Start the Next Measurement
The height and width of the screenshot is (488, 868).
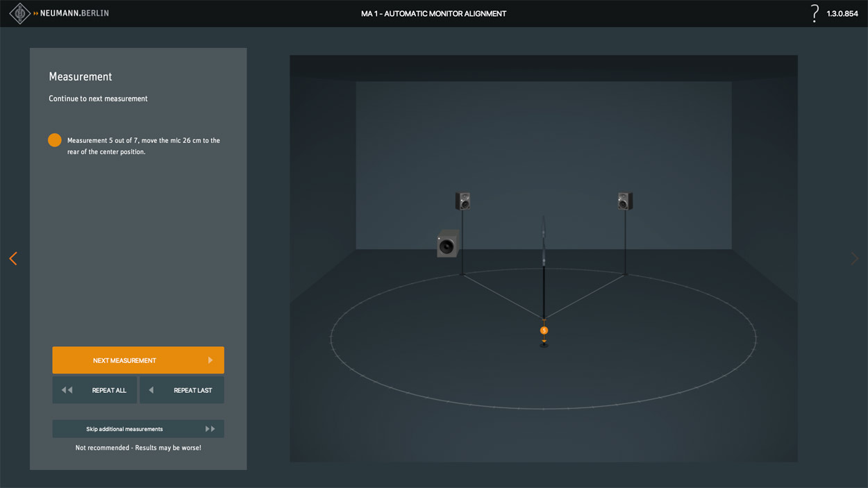pos(138,360)
